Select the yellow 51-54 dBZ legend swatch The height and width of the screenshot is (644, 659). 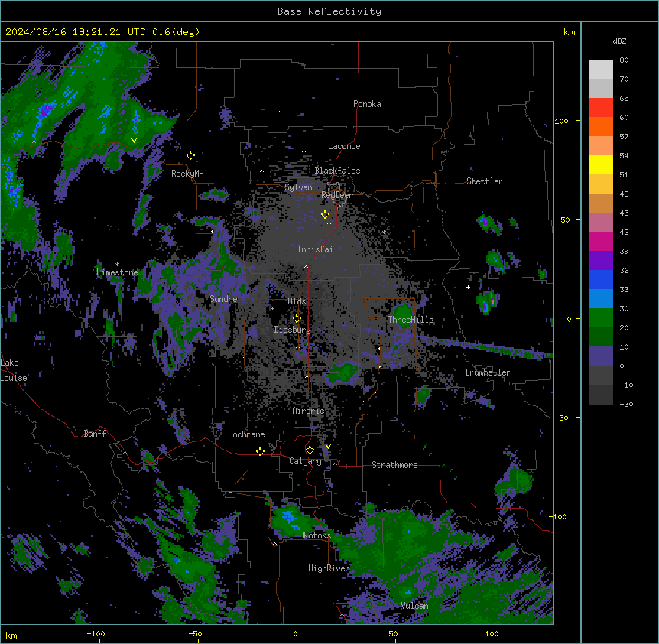[x=601, y=164]
